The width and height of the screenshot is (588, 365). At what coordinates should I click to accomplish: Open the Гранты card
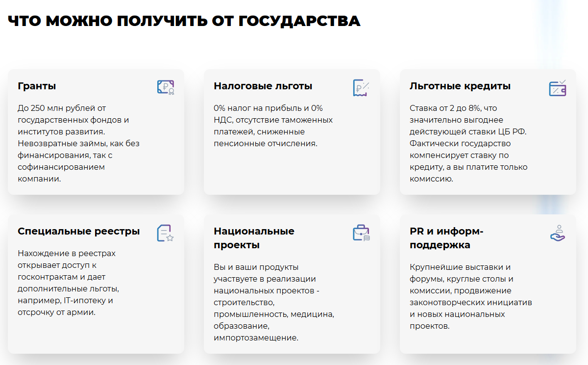pyautogui.click(x=96, y=131)
